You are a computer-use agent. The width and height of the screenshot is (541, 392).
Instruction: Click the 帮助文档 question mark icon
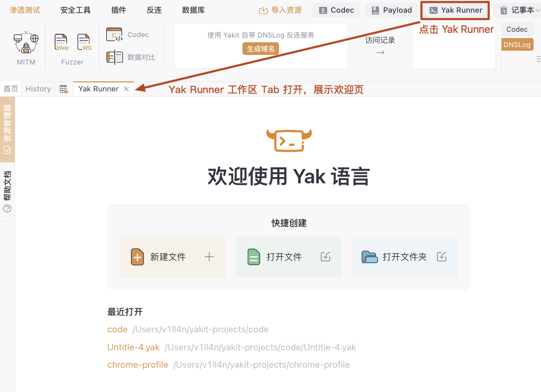pyautogui.click(x=7, y=209)
